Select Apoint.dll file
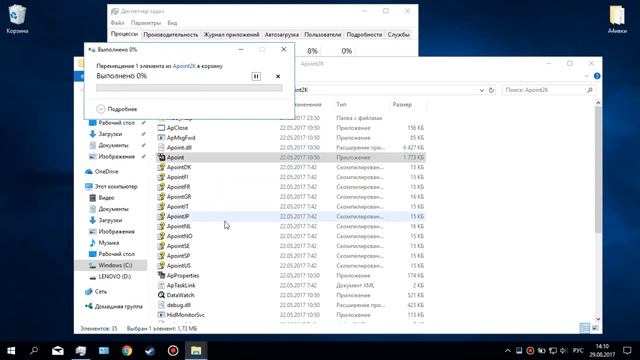 tap(179, 147)
